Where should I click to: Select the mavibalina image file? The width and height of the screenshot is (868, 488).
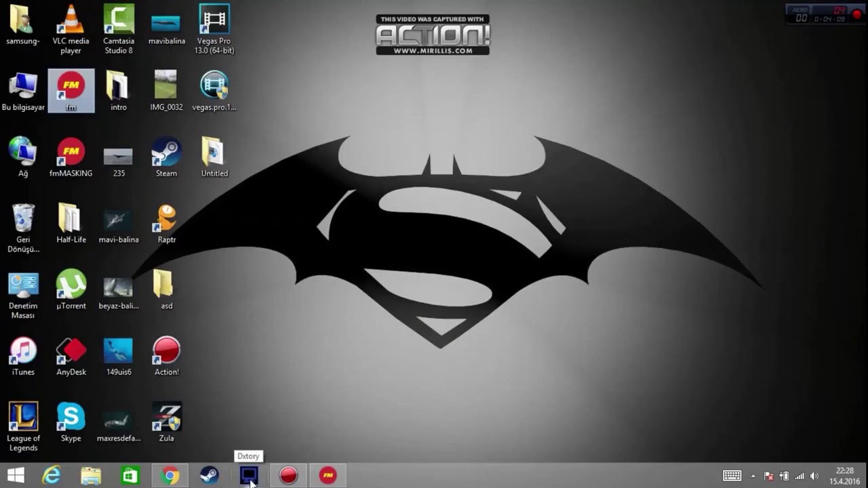tap(166, 28)
